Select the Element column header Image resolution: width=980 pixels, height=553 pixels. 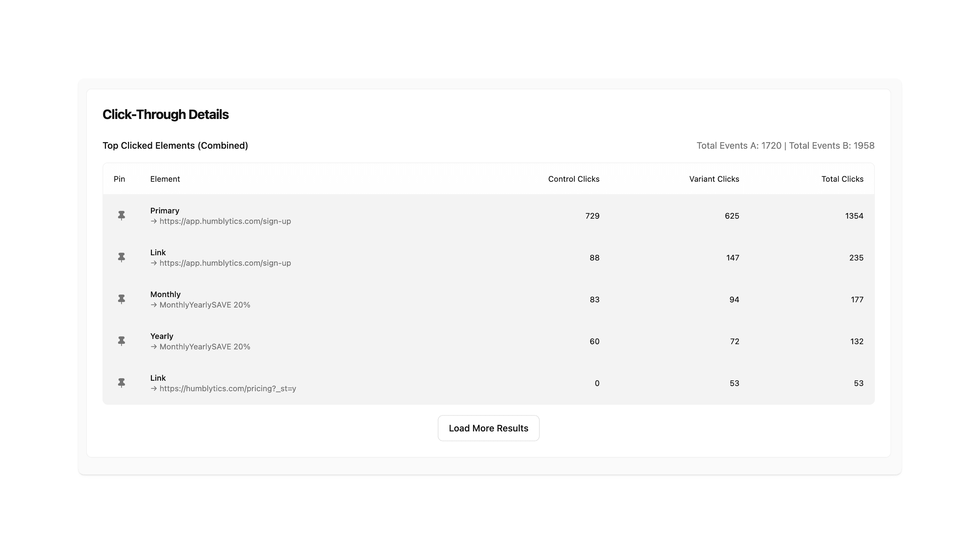165,179
